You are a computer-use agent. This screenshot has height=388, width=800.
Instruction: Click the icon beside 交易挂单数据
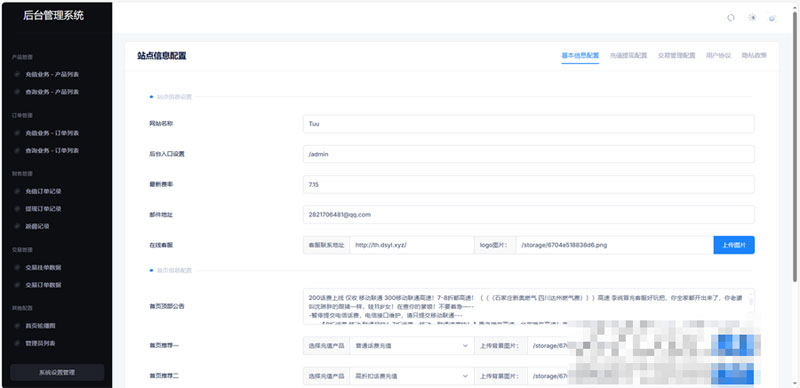point(17,268)
